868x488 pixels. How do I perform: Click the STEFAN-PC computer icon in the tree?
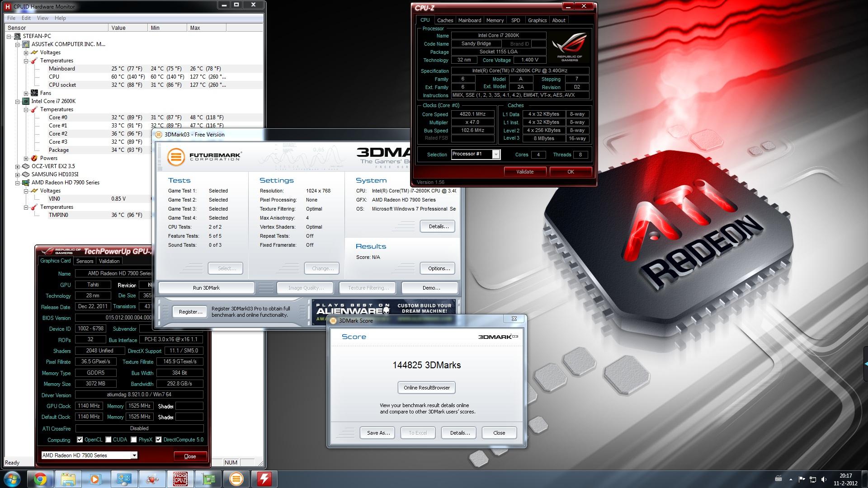pyautogui.click(x=18, y=36)
